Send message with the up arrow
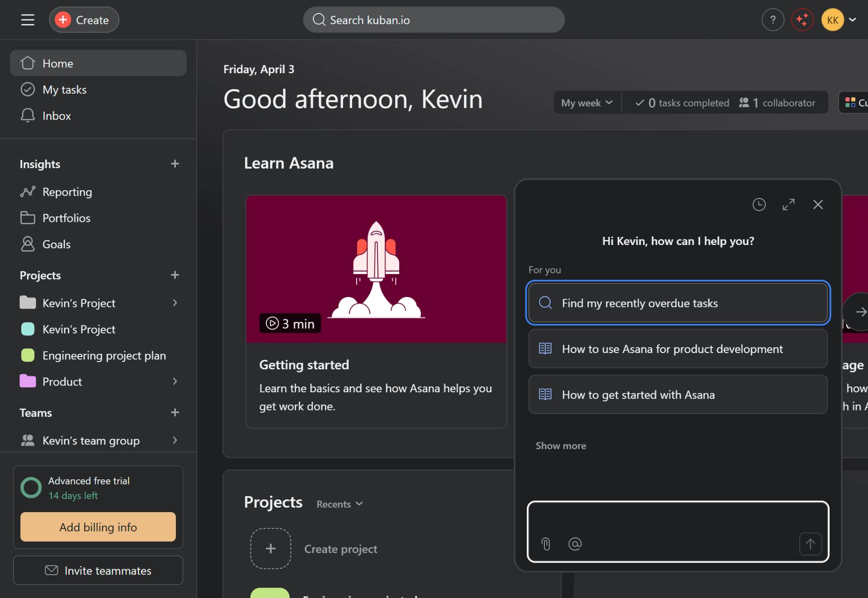This screenshot has width=868, height=598. pos(810,544)
